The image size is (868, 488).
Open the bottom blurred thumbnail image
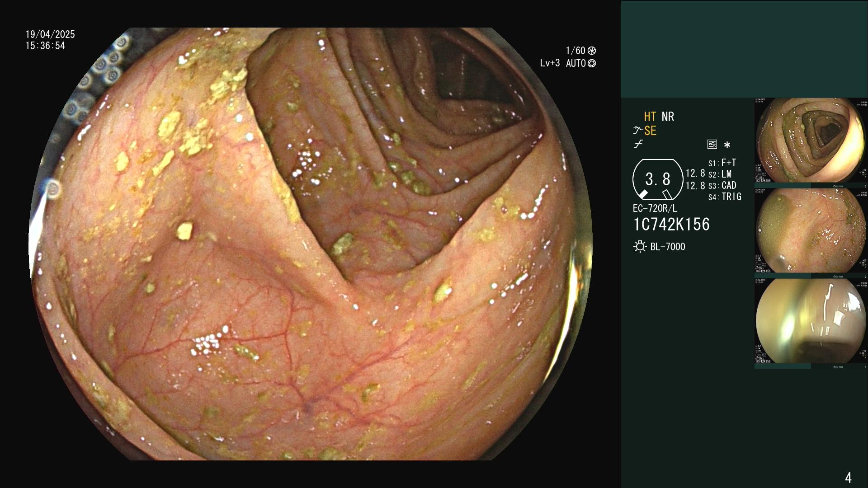pyautogui.click(x=811, y=321)
